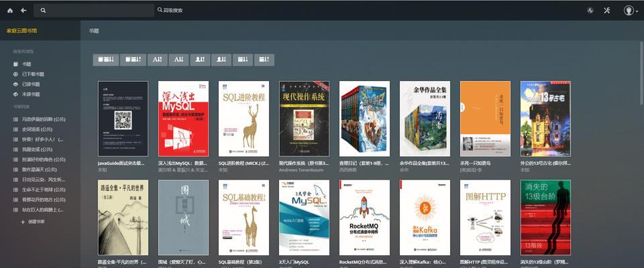This screenshot has height=268, width=644.
Task: Go to the home page via house icon
Action: click(10, 10)
